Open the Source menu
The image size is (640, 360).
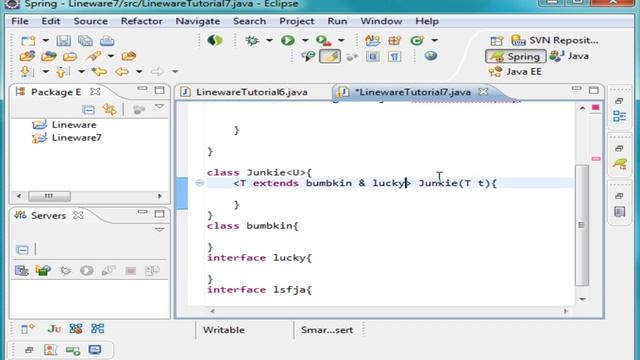click(x=91, y=21)
